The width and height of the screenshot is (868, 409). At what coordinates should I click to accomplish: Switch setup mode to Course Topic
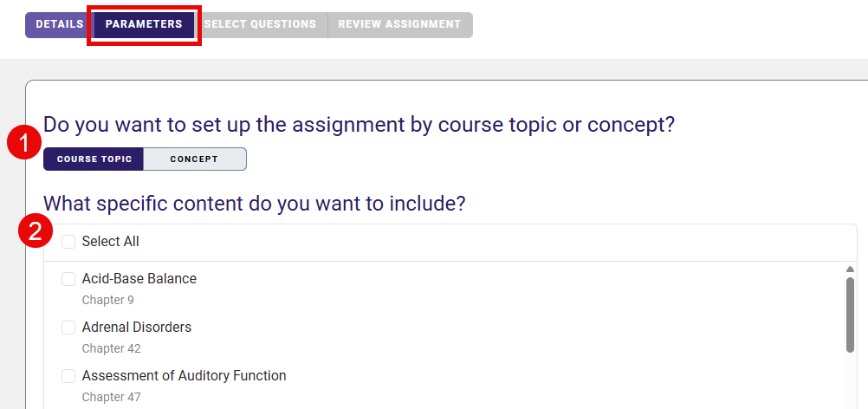click(x=94, y=159)
